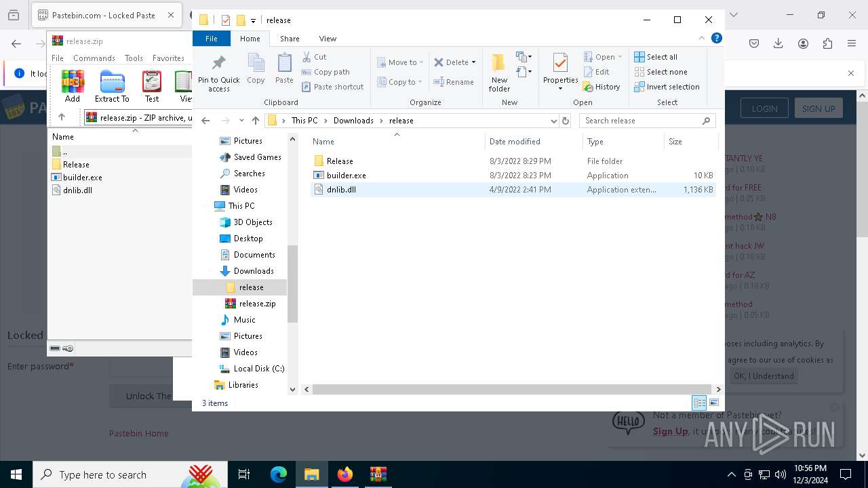Screen dimensions: 868x488
Task: Click the History ribbon button
Action: 601,87
